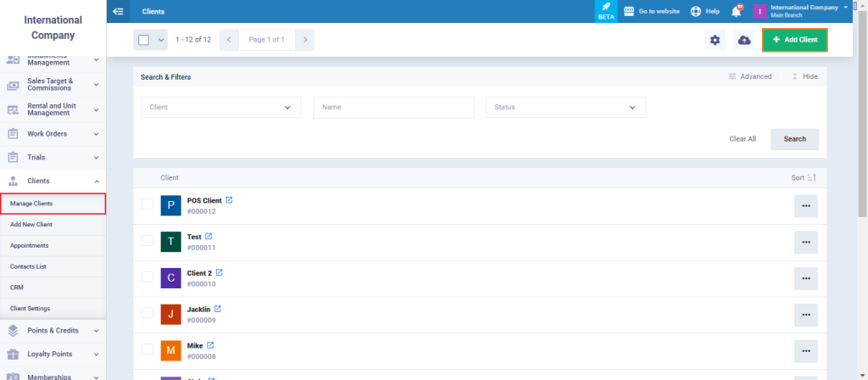Click Clear All filters
Viewport: 868px width, 380px height.
[x=743, y=139]
